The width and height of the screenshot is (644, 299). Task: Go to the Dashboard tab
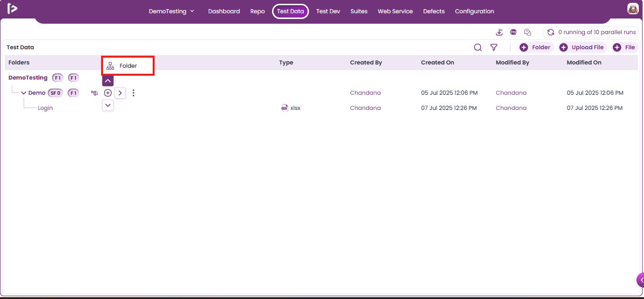click(x=224, y=11)
